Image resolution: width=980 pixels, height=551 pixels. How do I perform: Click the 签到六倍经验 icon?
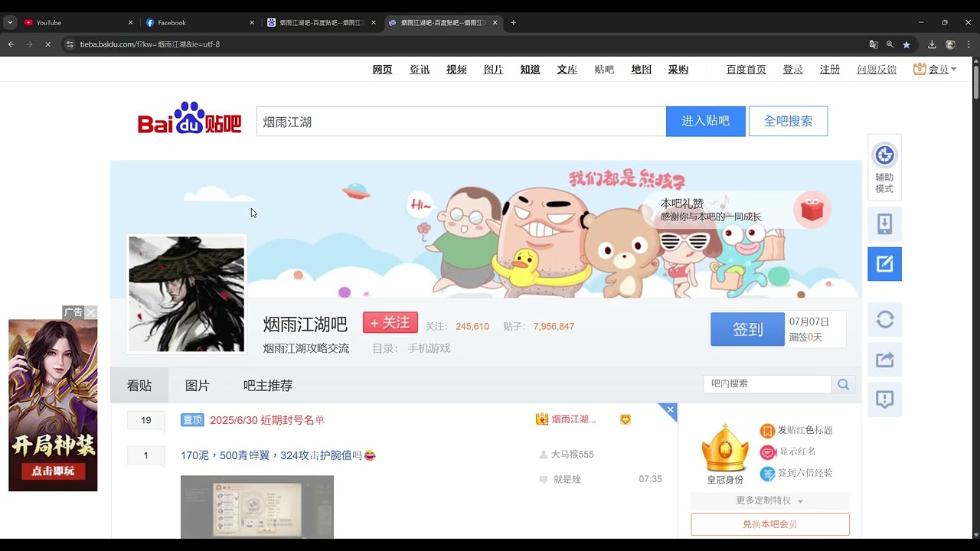coord(767,474)
